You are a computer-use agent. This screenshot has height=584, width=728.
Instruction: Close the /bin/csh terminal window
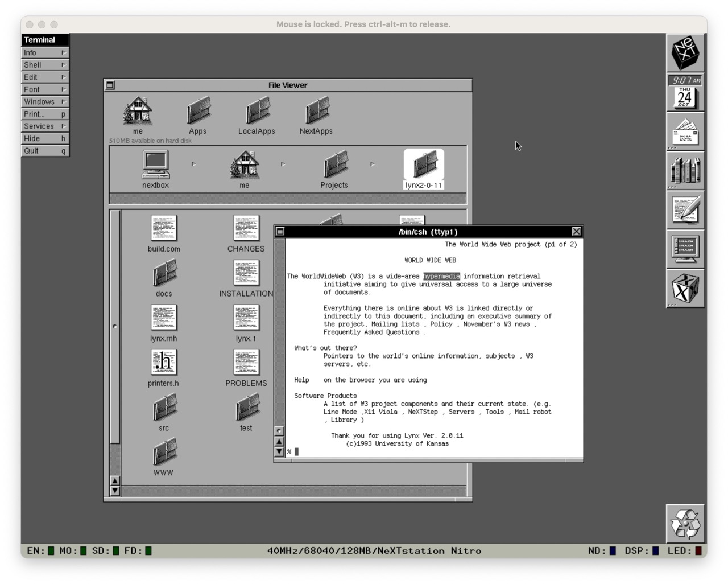pos(576,232)
